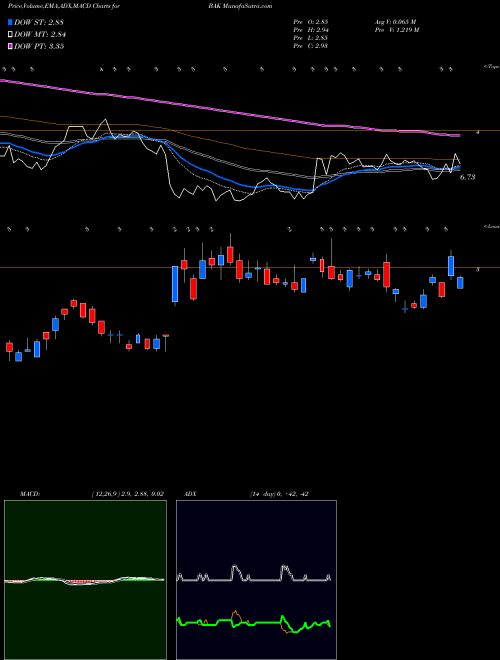Click the ADX values '(14 day) 6, +42, -42'
The width and height of the screenshot is (500, 660).
pos(279,494)
